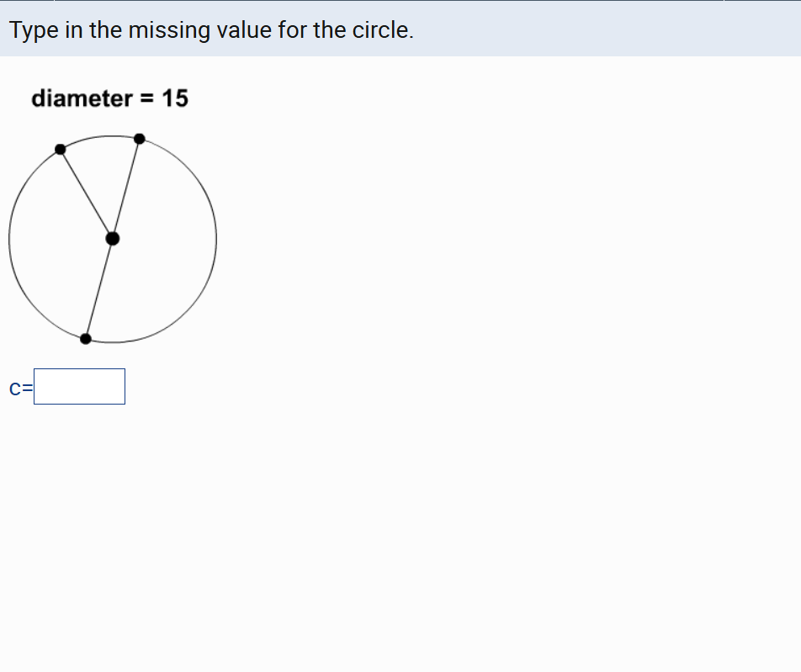
Task: Click the bottom point of the diameter line
Action: (x=87, y=338)
